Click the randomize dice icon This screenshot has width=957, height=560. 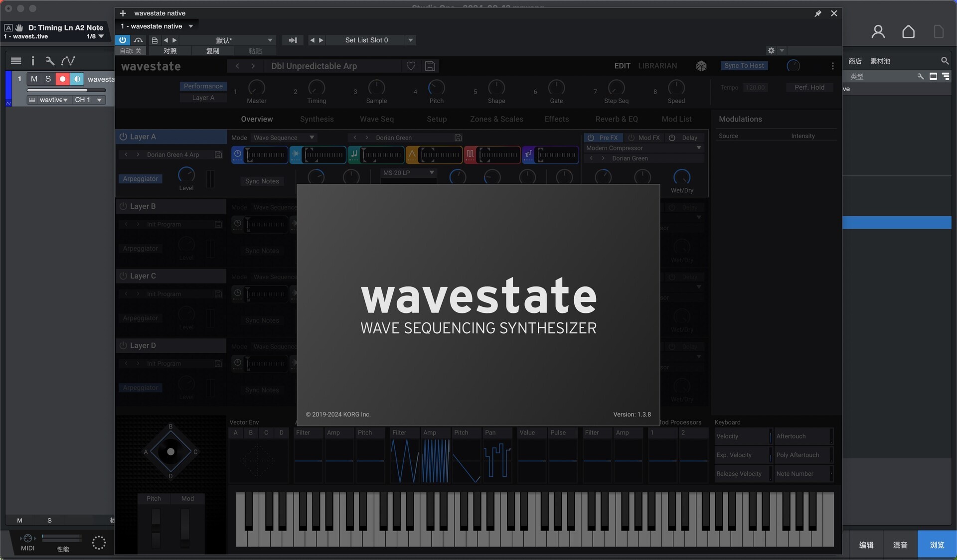pos(701,66)
